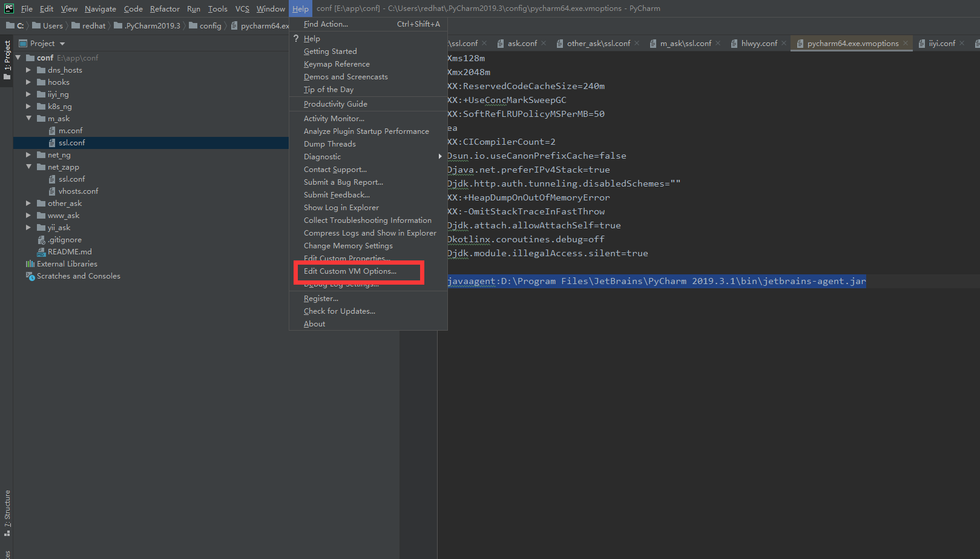Click the vhosts.conf file icon
Image resolution: width=980 pixels, height=559 pixels.
click(x=52, y=191)
